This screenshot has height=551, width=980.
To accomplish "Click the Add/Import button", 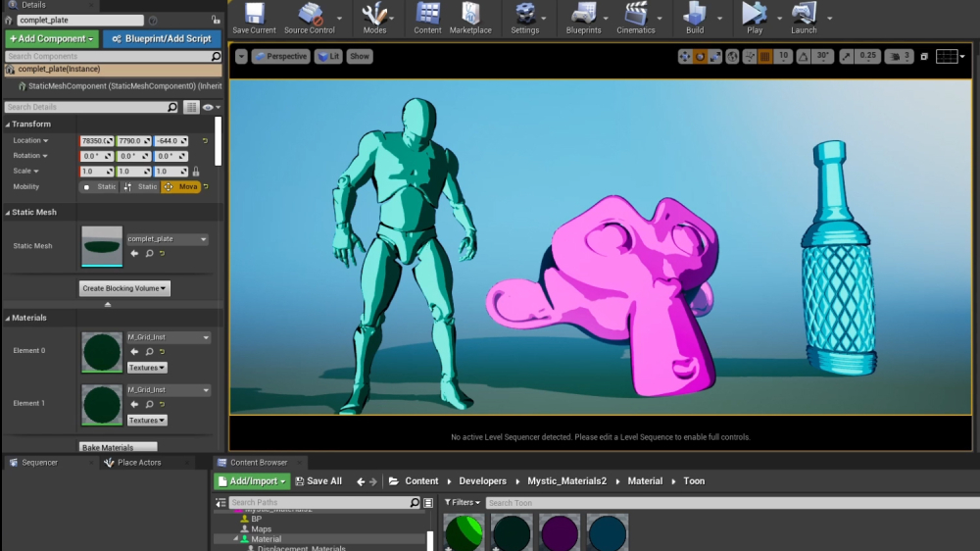I will tap(252, 481).
